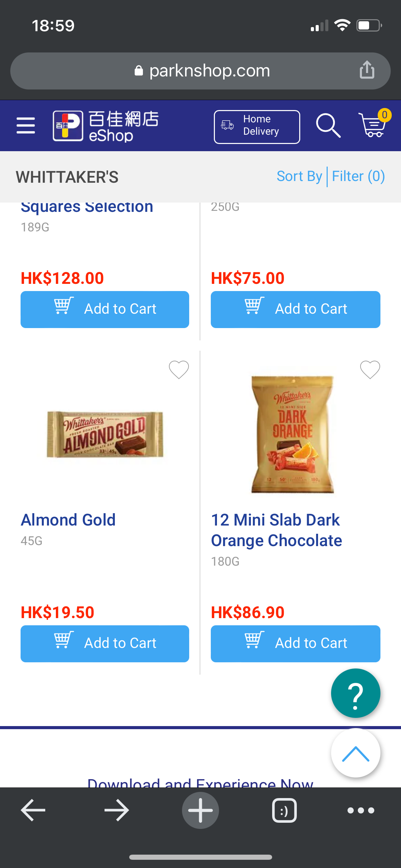401x868 pixels.
Task: Open the browser tabs switcher
Action: 284,810
